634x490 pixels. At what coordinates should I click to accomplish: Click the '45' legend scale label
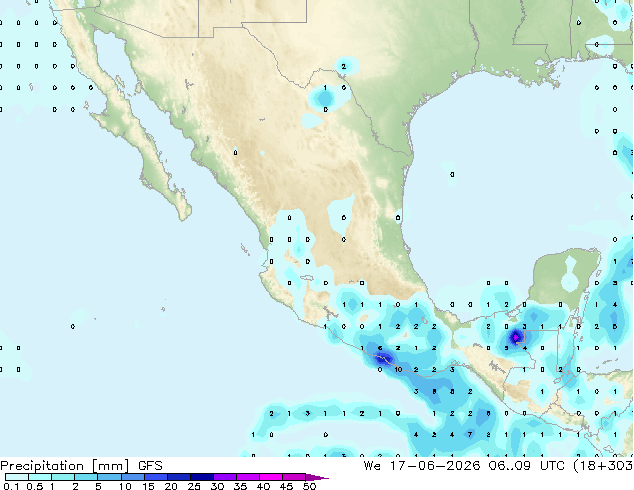[286, 486]
